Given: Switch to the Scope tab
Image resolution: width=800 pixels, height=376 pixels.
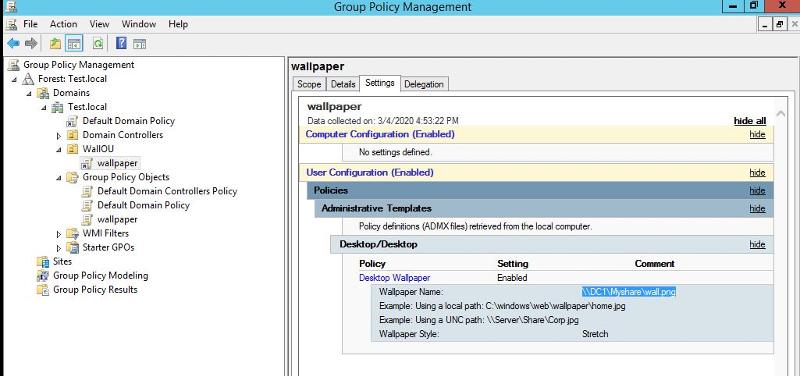Looking at the screenshot, I should coord(309,84).
